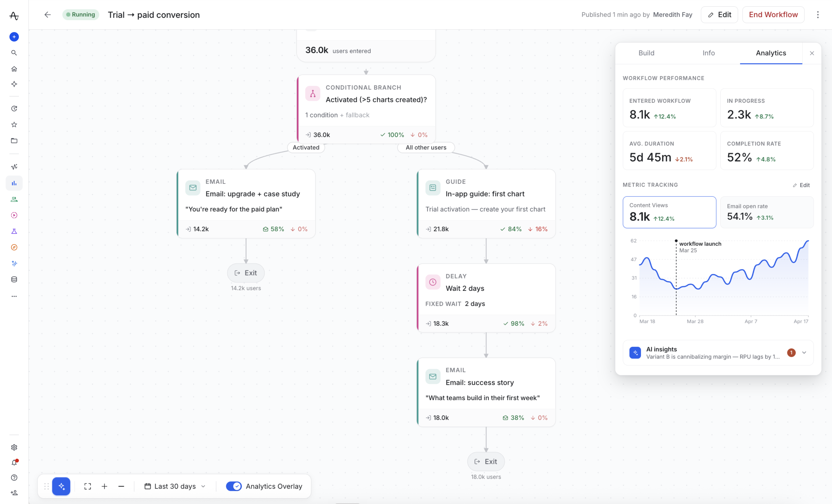This screenshot has height=504, width=832.
Task: Click the Edit workflow button in header
Action: 719,15
